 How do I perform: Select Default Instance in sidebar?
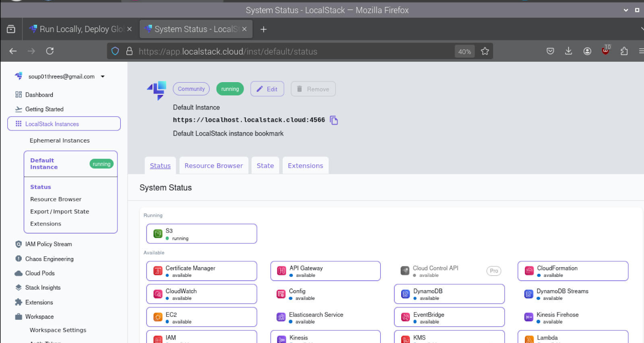(70, 164)
